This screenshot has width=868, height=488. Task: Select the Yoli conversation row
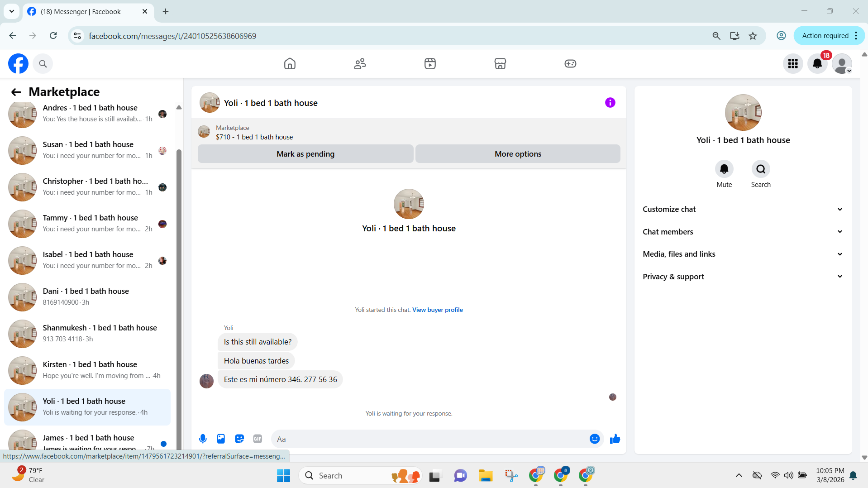(x=87, y=407)
